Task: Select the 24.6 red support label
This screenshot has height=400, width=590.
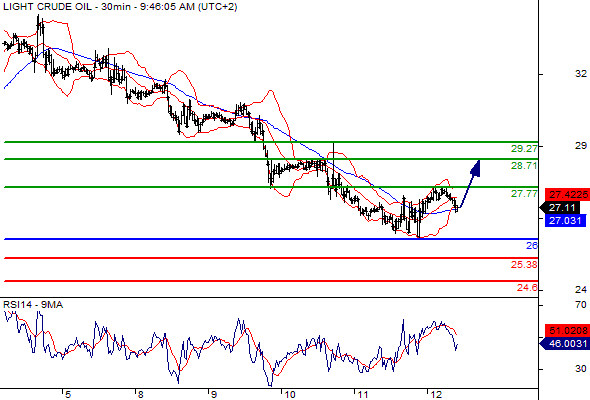Action: [x=527, y=288]
